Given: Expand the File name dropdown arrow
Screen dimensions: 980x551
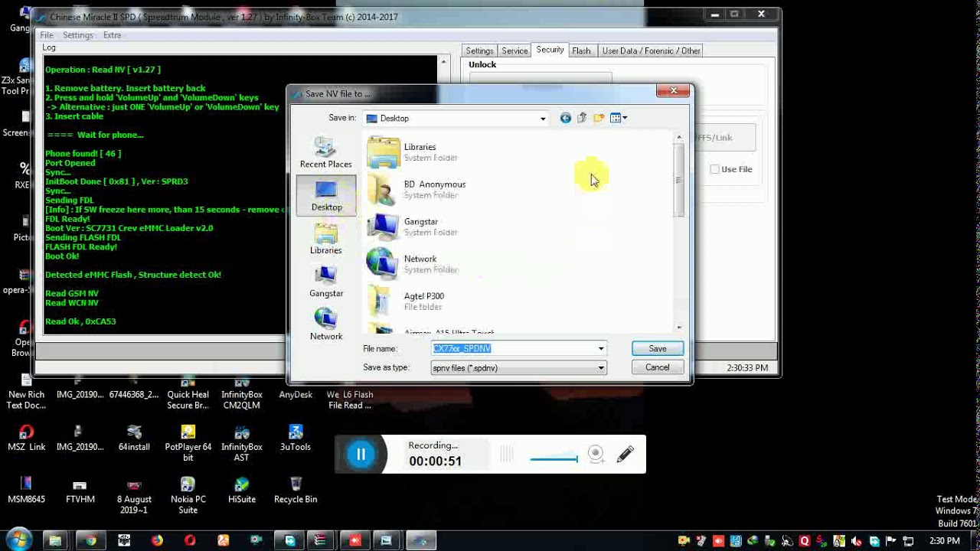Looking at the screenshot, I should click(601, 349).
